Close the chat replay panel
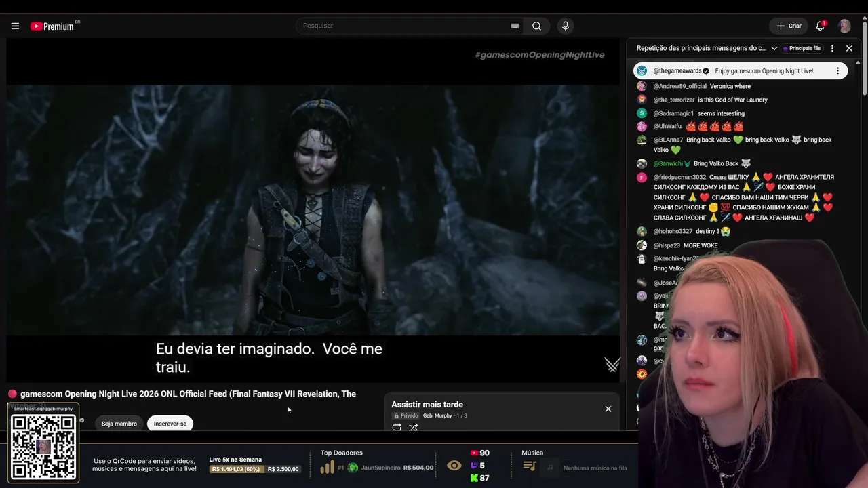The height and width of the screenshot is (488, 868). pos(849,49)
